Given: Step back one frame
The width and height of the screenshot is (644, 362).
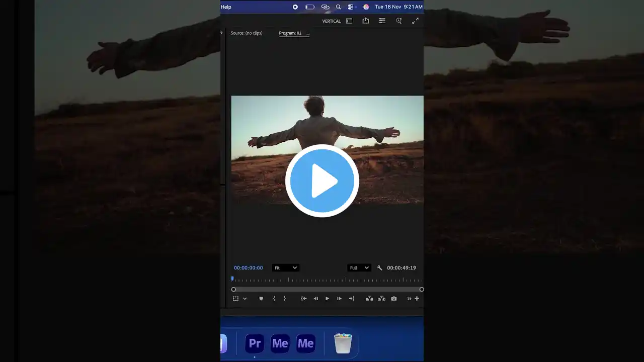Looking at the screenshot, I should [316, 299].
